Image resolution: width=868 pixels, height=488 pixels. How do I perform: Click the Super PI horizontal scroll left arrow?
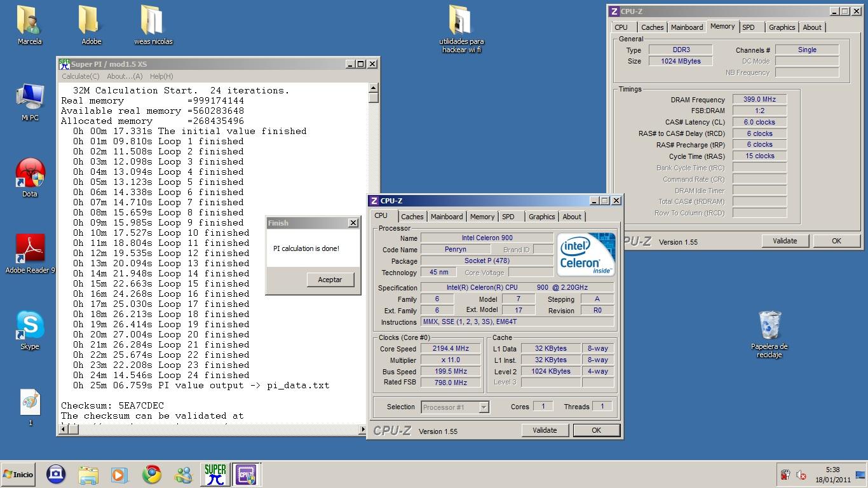[64, 430]
